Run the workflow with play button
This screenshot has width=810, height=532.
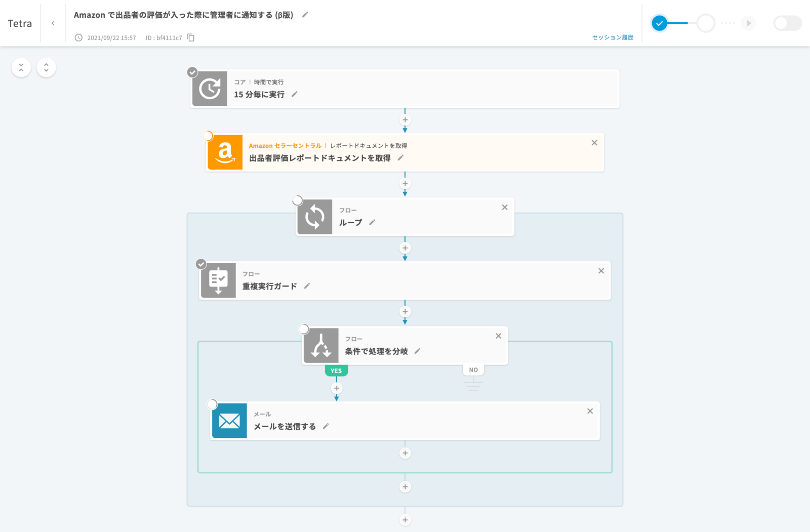pyautogui.click(x=748, y=23)
